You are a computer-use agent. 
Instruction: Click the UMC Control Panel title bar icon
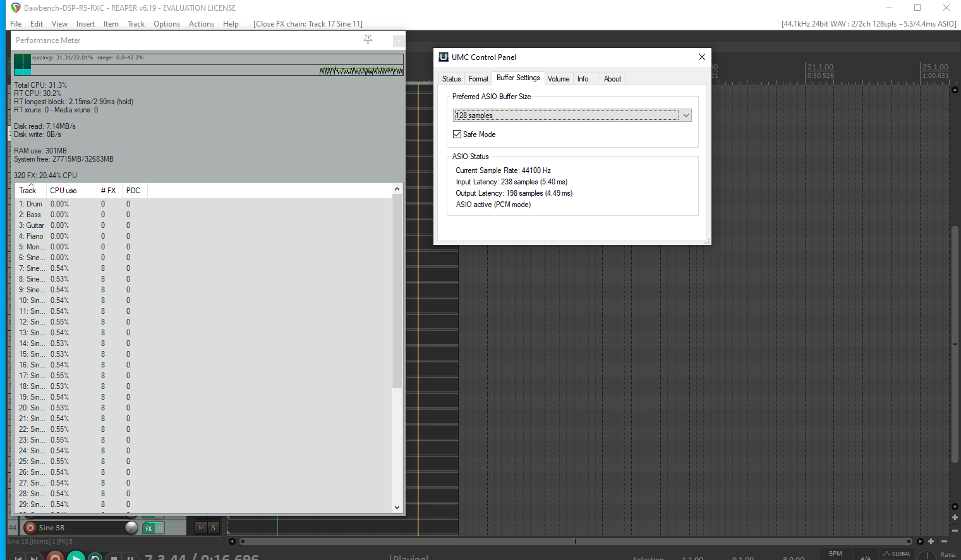pyautogui.click(x=444, y=57)
